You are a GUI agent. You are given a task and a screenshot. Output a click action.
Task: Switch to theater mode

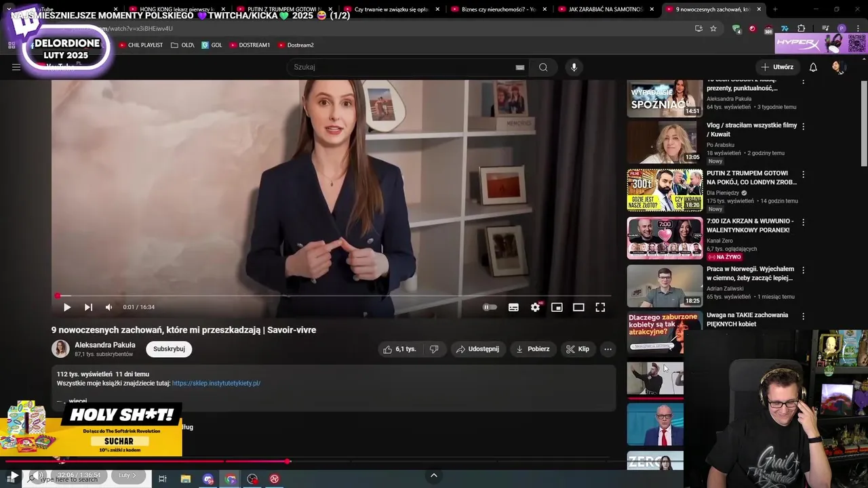578,307
